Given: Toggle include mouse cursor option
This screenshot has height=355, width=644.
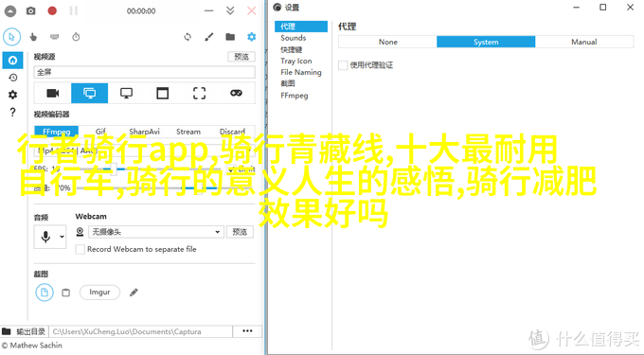Looking at the screenshot, I should point(12,37).
